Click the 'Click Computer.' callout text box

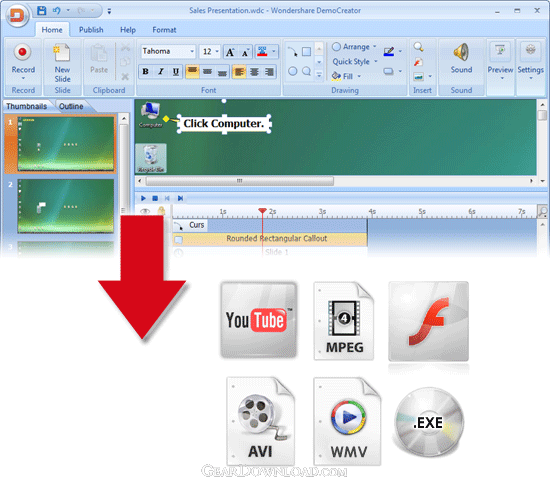224,124
